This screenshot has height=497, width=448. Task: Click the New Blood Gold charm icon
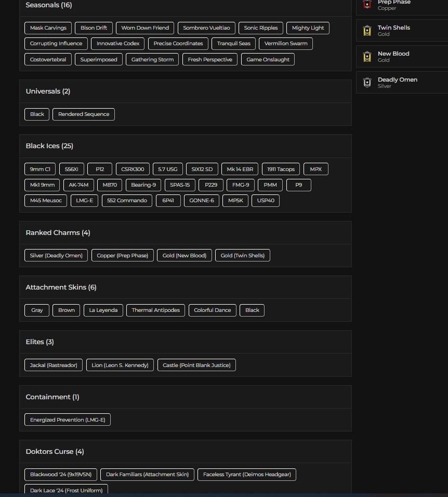point(367,57)
